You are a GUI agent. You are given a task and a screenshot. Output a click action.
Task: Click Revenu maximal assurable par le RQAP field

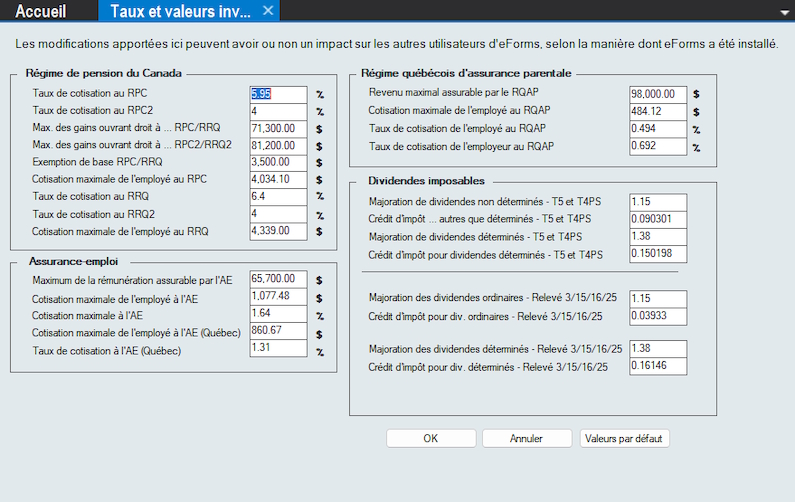(x=657, y=93)
